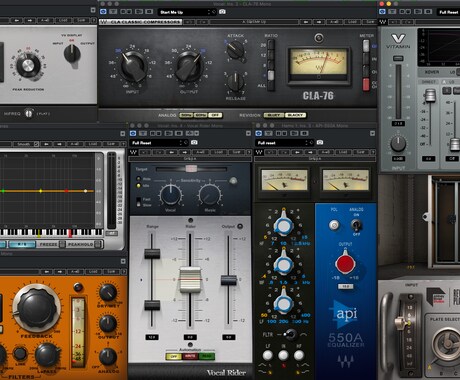Viewport: 460px width, 380px height.
Task: Click the A→B button in CLA-76 toolbar
Action: [x=334, y=22]
